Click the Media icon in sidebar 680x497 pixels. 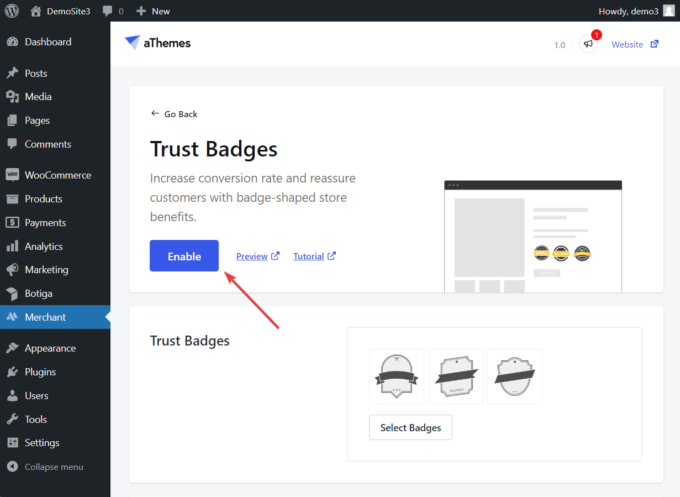coord(12,97)
